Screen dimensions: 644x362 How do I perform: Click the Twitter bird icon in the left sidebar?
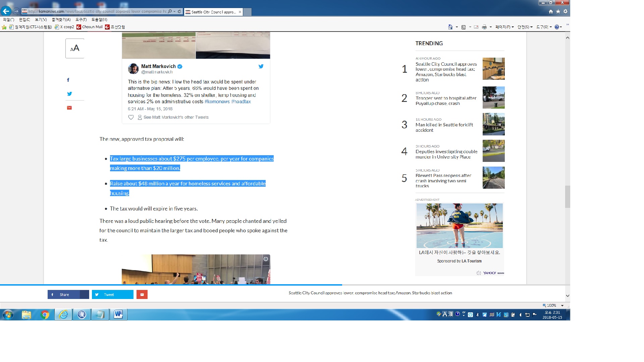pos(69,94)
